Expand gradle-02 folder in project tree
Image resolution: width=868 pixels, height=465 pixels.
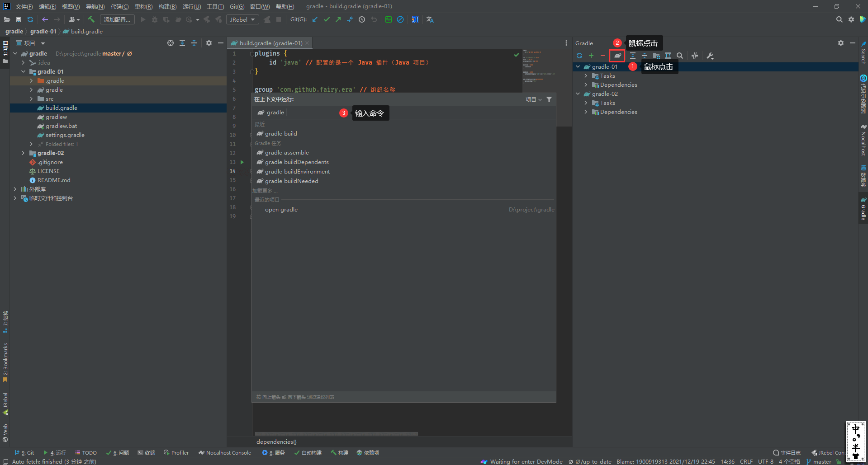tap(23, 153)
